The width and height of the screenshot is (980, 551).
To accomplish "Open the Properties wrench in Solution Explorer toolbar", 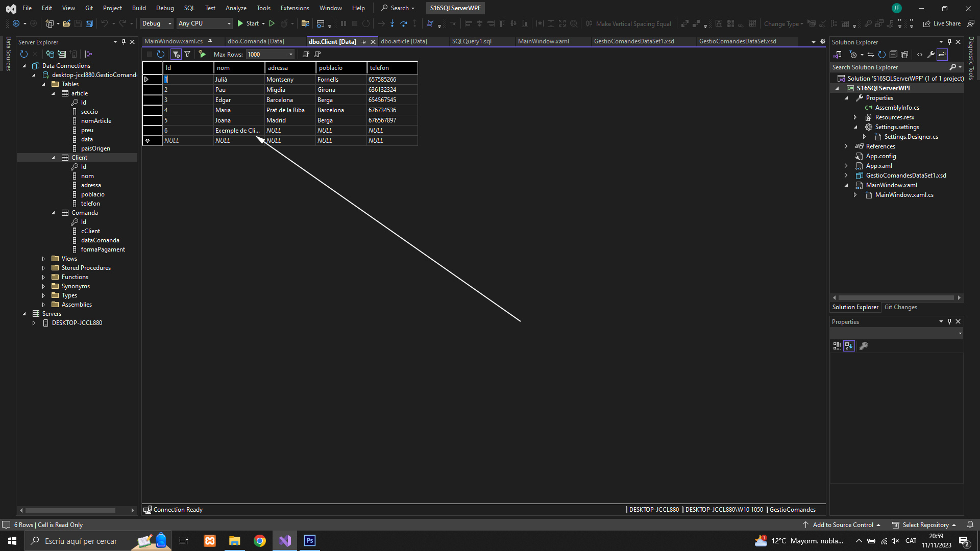I will click(x=931, y=55).
